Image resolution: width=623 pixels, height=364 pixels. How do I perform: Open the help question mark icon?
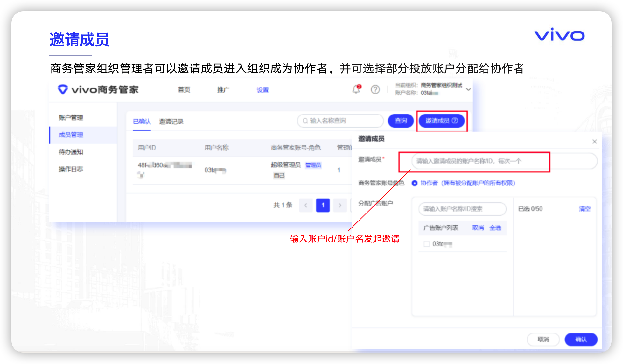[x=375, y=90]
